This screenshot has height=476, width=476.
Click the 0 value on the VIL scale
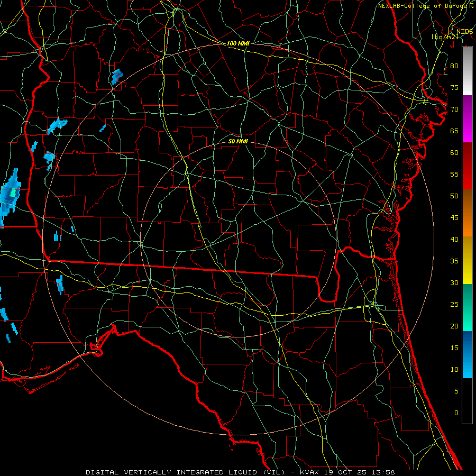tap(456, 413)
